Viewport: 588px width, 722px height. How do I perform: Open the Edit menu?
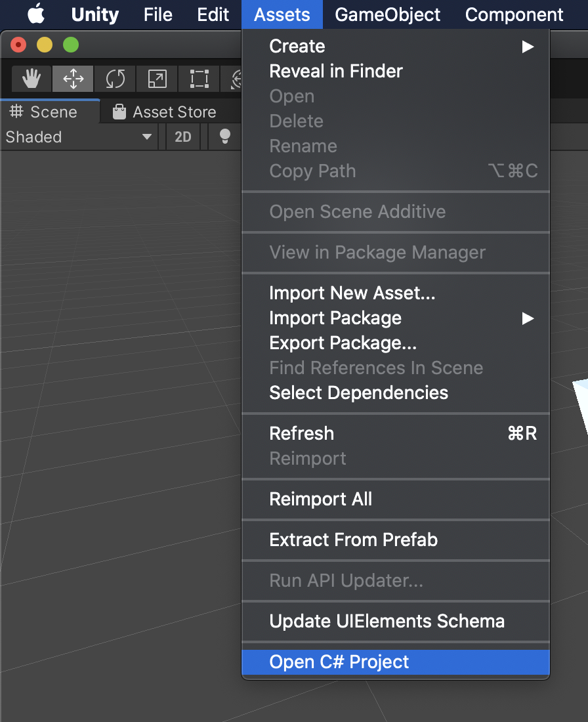pyautogui.click(x=213, y=14)
